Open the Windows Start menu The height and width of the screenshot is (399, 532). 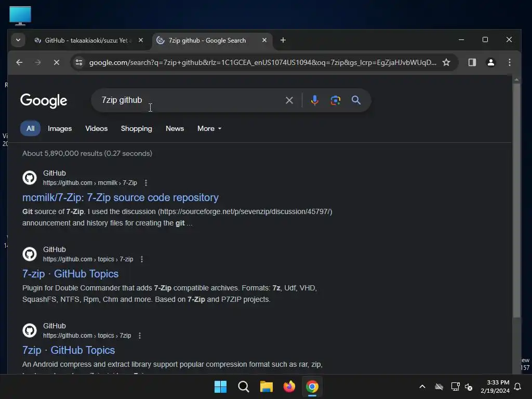tap(220, 387)
